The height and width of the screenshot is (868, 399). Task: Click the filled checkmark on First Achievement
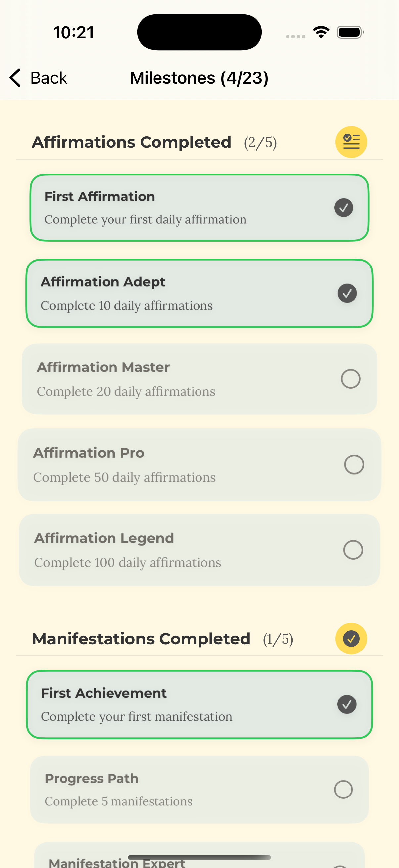(x=347, y=704)
